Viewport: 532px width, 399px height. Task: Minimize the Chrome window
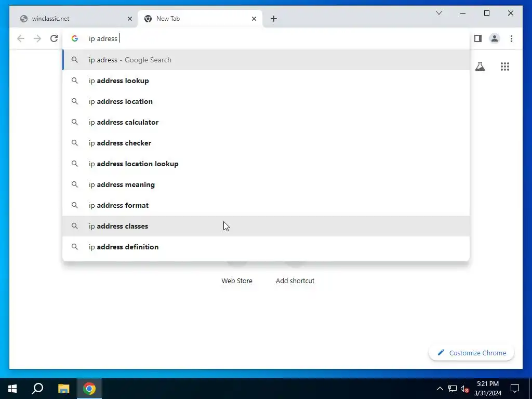(463, 13)
